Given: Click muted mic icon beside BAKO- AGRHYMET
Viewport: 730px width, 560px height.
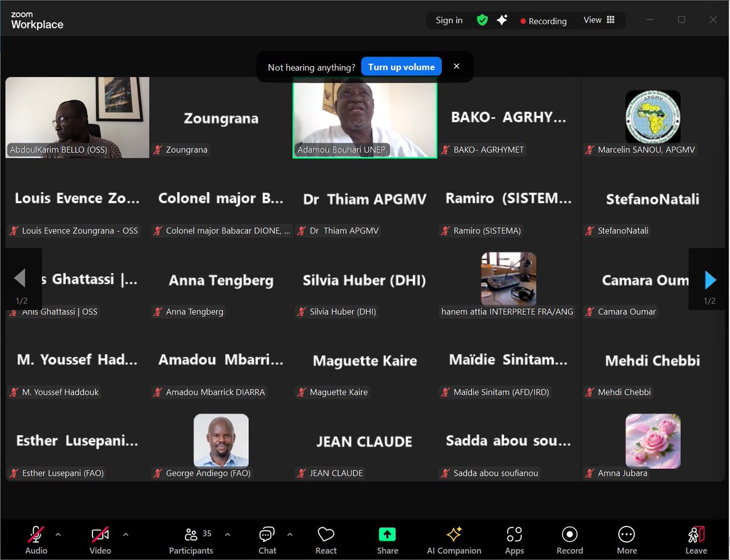Looking at the screenshot, I should click(446, 150).
